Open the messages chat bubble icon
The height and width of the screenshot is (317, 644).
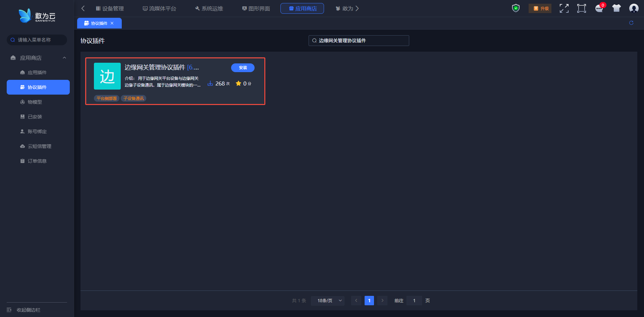(x=599, y=8)
